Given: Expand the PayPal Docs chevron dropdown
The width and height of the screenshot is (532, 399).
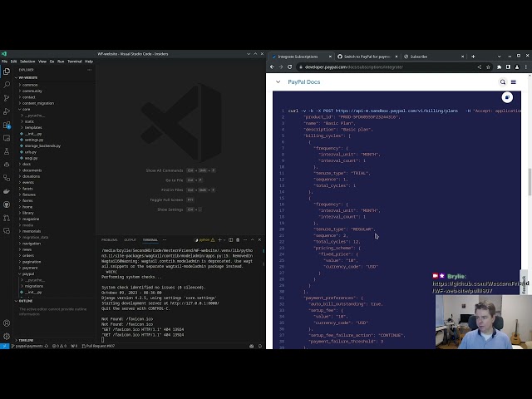Looking at the screenshot, I should tap(278, 81).
